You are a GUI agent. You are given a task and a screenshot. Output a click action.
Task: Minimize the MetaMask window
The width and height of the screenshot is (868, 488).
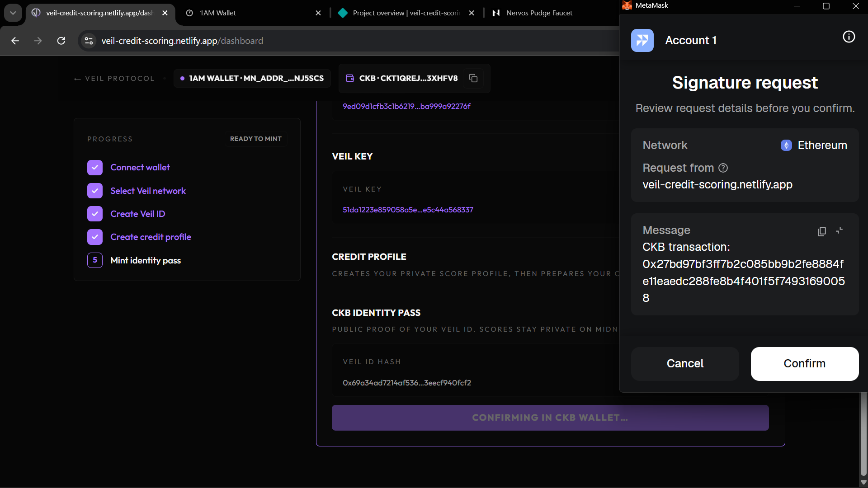click(x=797, y=6)
